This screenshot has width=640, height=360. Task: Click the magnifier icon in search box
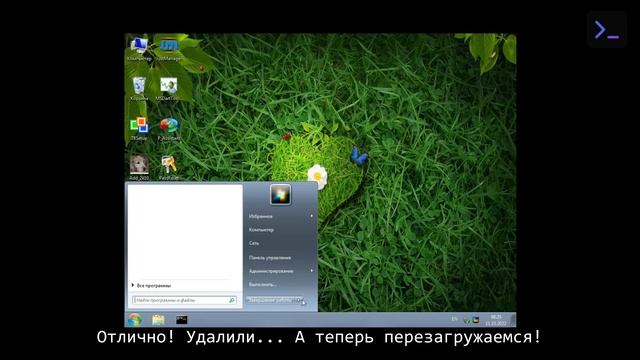tap(231, 300)
